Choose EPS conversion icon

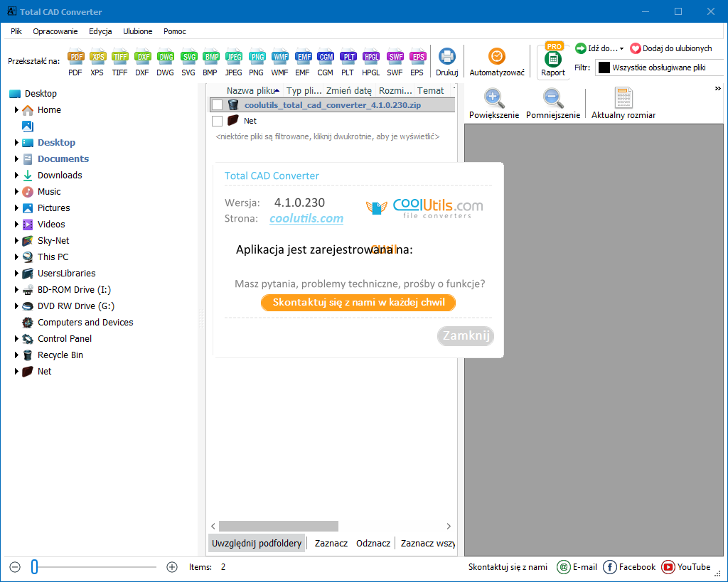click(x=417, y=57)
